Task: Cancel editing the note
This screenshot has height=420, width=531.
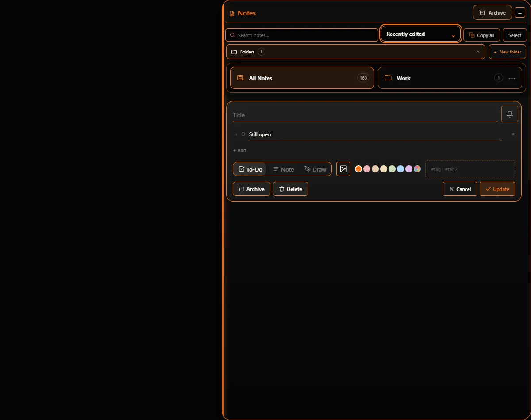Action: click(x=460, y=189)
